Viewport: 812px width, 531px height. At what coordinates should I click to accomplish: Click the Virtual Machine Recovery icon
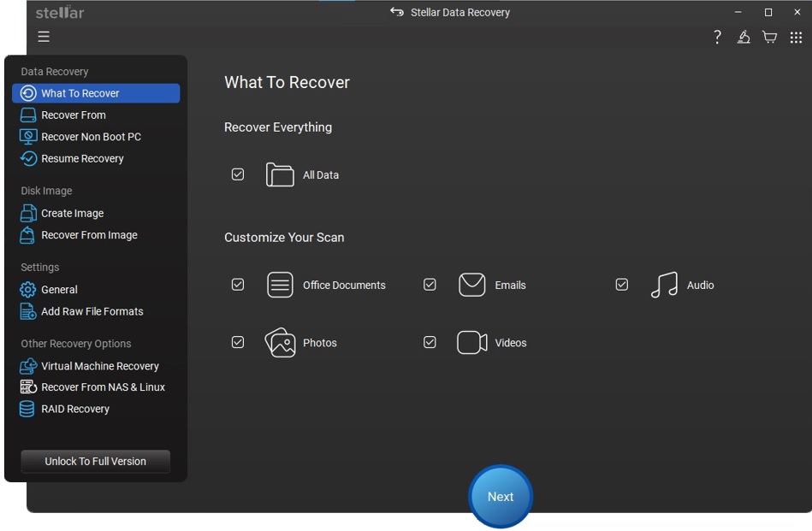click(x=28, y=366)
